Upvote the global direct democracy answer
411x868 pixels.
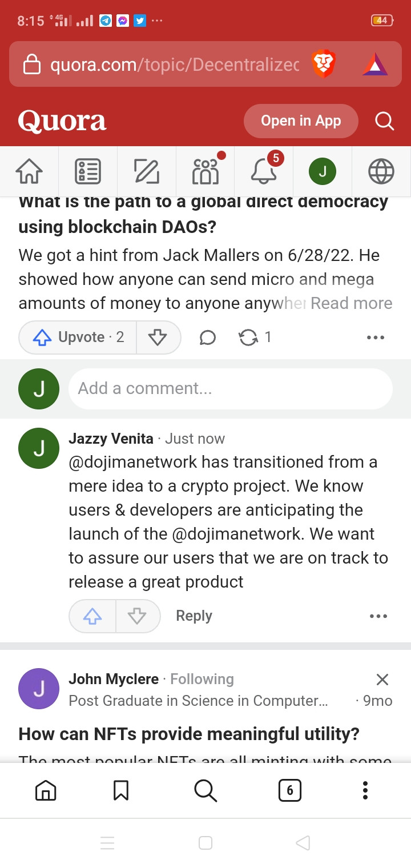point(78,337)
